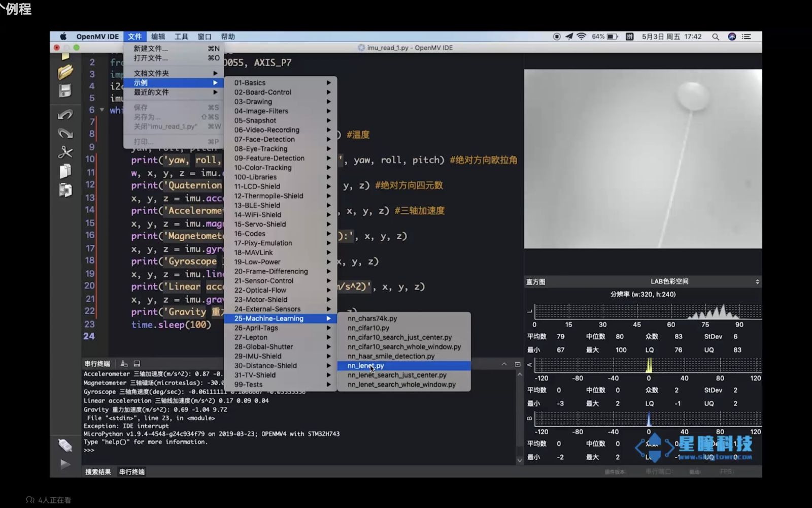Expand the 01-Basics submenu

coord(280,83)
